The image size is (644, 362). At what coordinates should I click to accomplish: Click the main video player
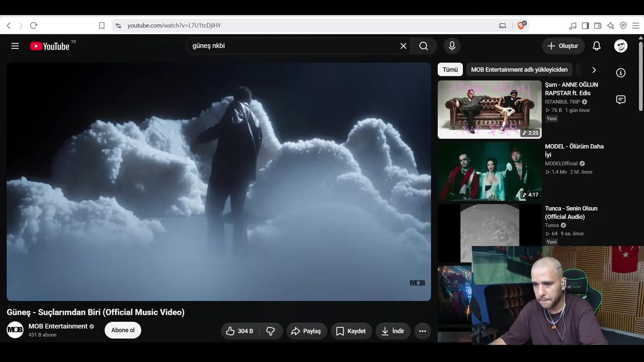219,182
